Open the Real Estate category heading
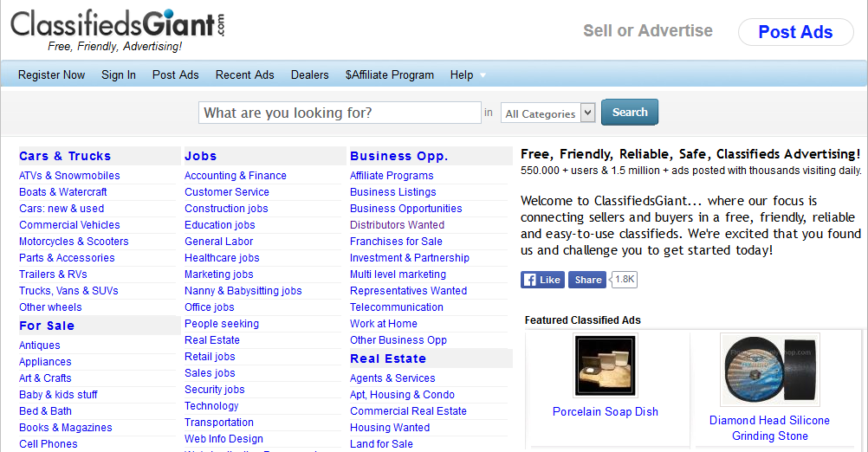The height and width of the screenshot is (452, 868). (x=387, y=358)
